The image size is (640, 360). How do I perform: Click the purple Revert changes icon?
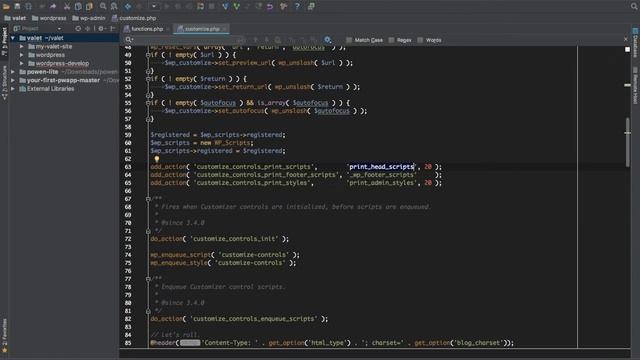270,6
